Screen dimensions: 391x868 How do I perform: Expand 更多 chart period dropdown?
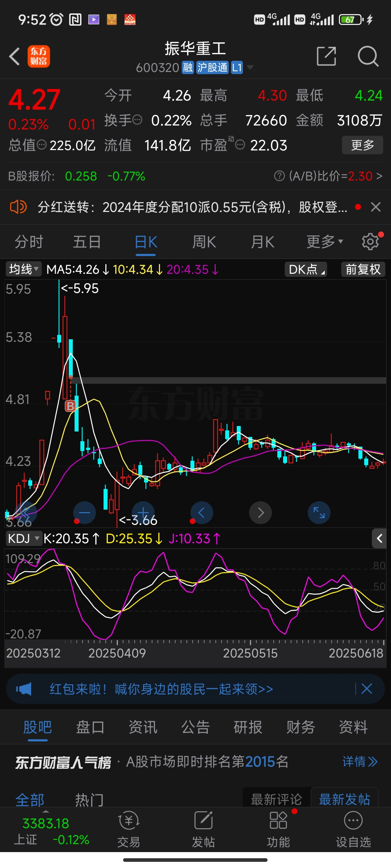(325, 242)
